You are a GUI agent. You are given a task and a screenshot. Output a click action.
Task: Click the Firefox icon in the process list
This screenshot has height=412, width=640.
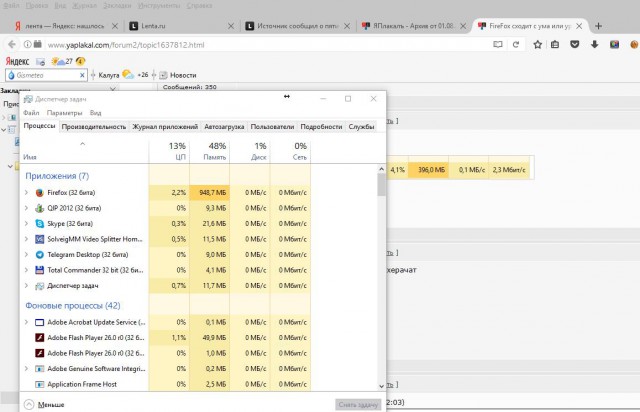point(39,193)
